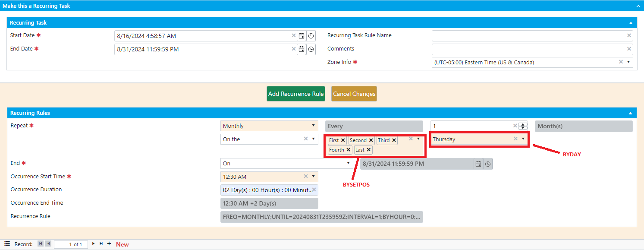This screenshot has height=250, width=644.
Task: Collapse the 'Make this a Recurring Task' section
Action: coord(638,6)
